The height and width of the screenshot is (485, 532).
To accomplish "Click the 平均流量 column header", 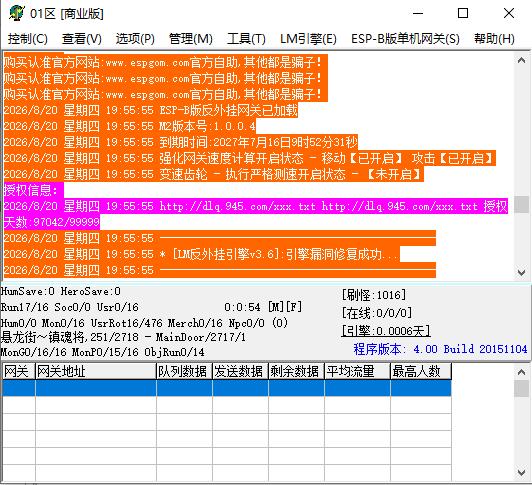I will tap(357, 371).
